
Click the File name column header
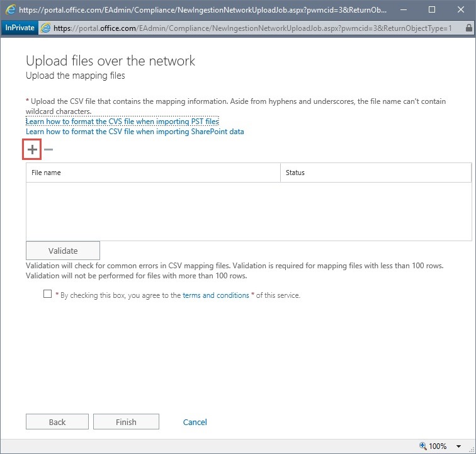[x=153, y=173]
